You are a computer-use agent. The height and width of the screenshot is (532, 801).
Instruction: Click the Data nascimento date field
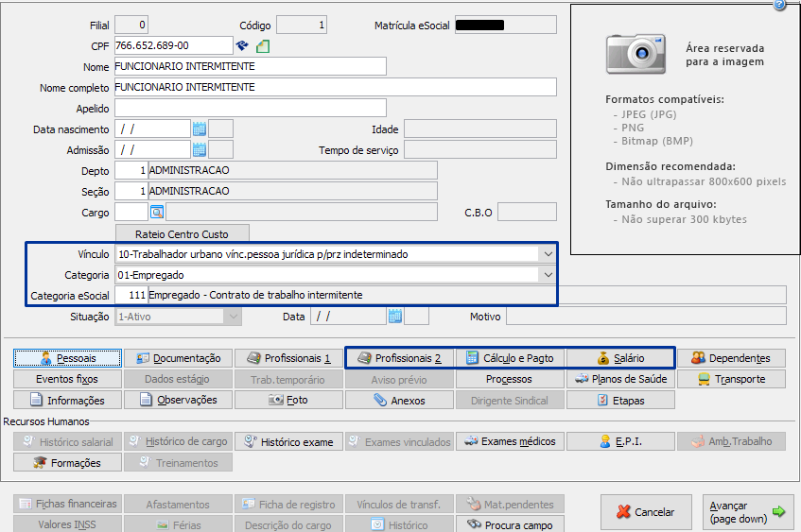[x=153, y=129]
